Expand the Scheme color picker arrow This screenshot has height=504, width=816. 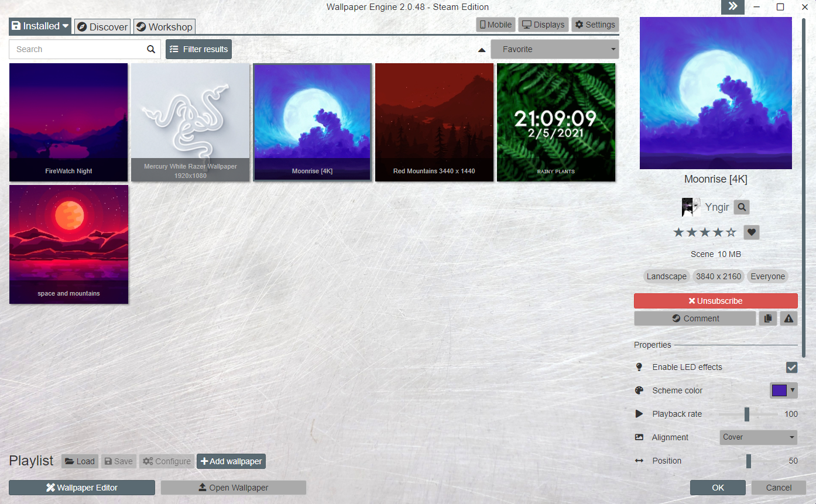(x=793, y=390)
